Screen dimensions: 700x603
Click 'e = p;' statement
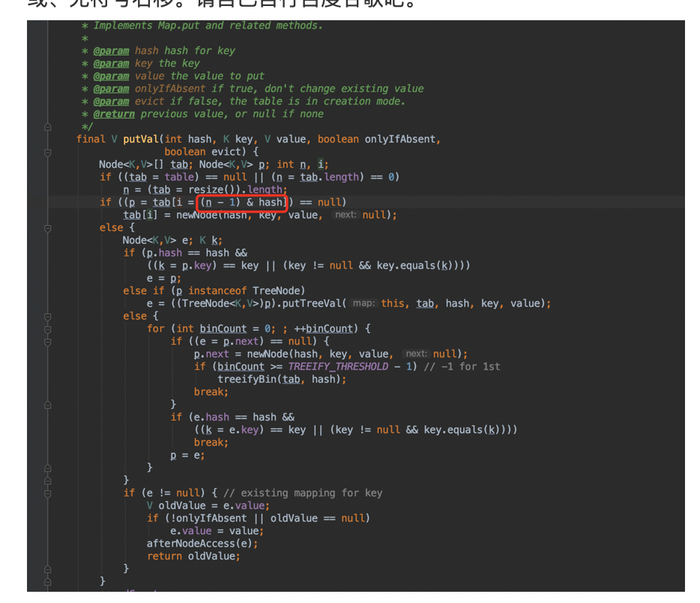click(164, 278)
